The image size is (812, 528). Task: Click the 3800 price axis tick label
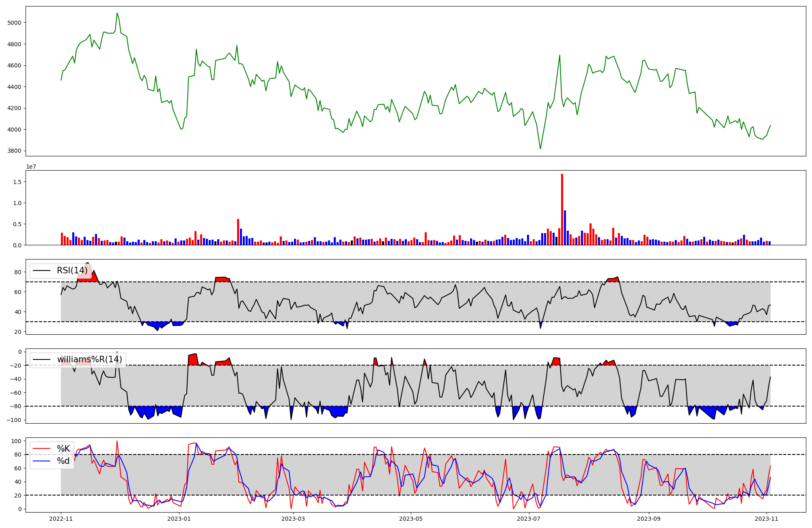[x=14, y=151]
